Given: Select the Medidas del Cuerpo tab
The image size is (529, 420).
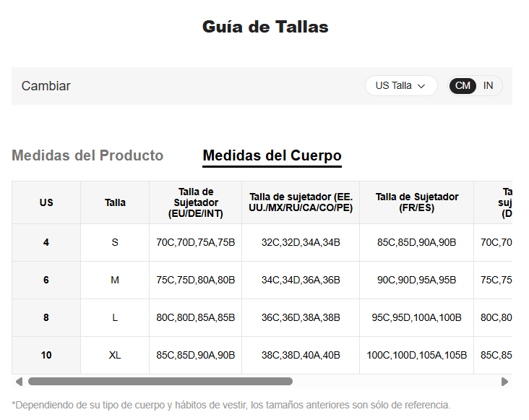Looking at the screenshot, I should point(272,155).
